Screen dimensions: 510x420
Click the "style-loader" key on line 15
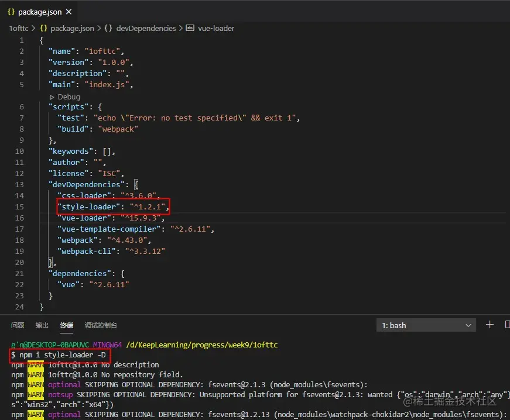click(x=89, y=207)
